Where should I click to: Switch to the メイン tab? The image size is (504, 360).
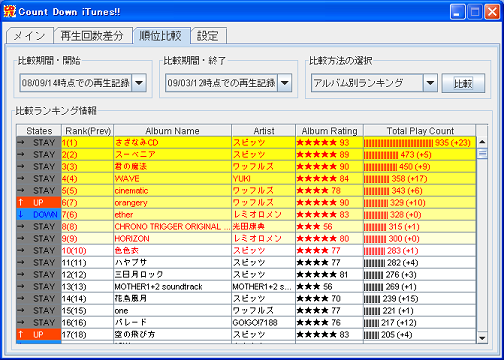click(30, 36)
